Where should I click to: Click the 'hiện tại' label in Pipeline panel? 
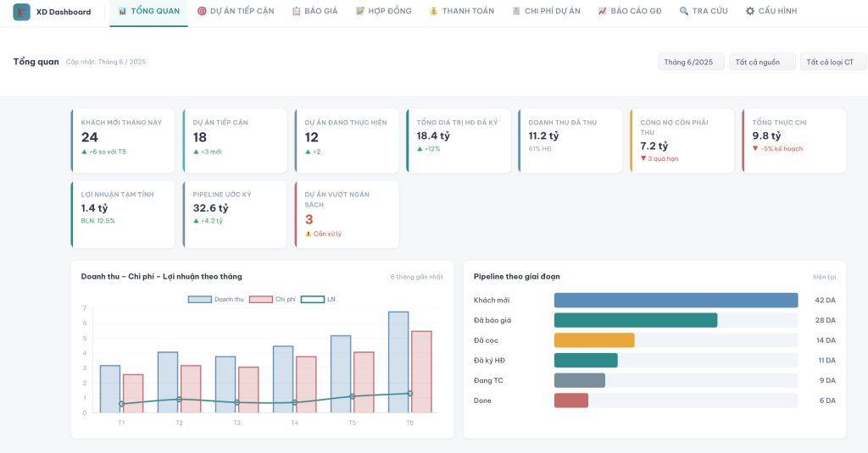pyautogui.click(x=824, y=277)
